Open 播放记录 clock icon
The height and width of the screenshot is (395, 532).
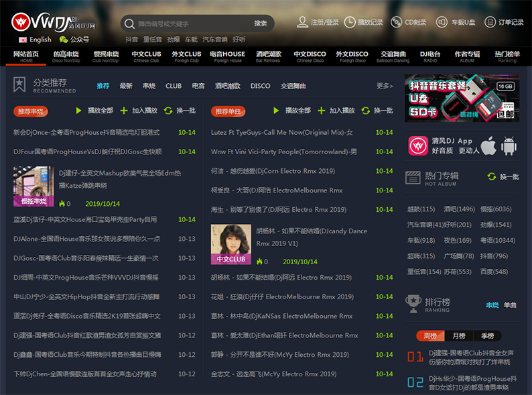click(350, 22)
